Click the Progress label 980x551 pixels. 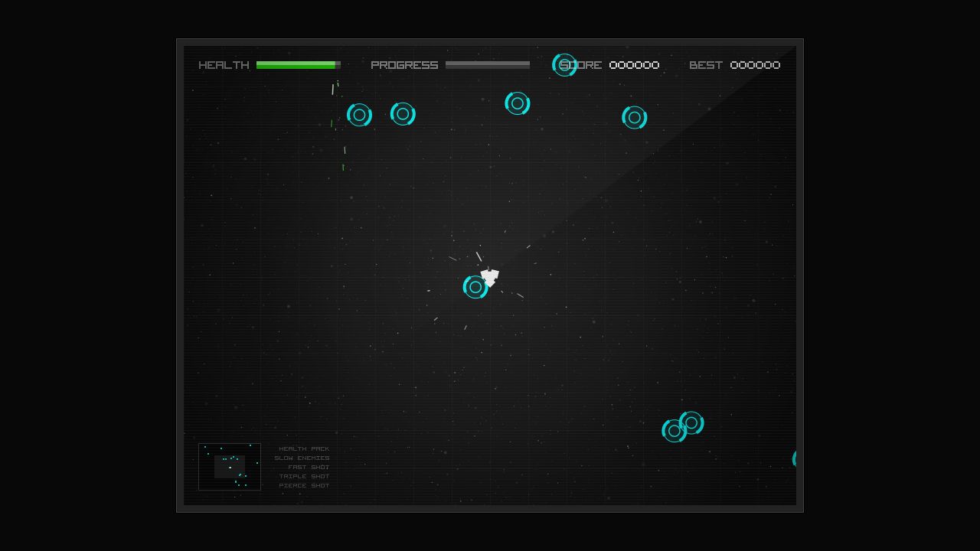pos(404,65)
